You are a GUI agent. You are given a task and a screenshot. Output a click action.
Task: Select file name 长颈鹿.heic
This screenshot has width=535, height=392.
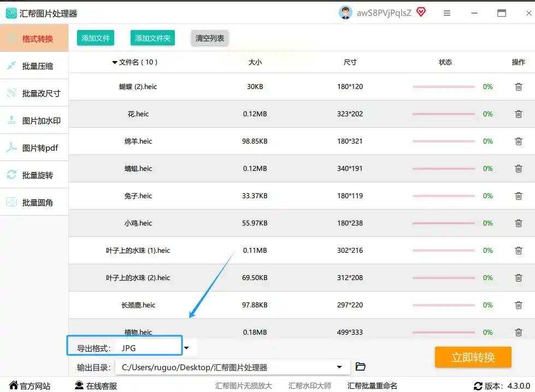coord(138,305)
